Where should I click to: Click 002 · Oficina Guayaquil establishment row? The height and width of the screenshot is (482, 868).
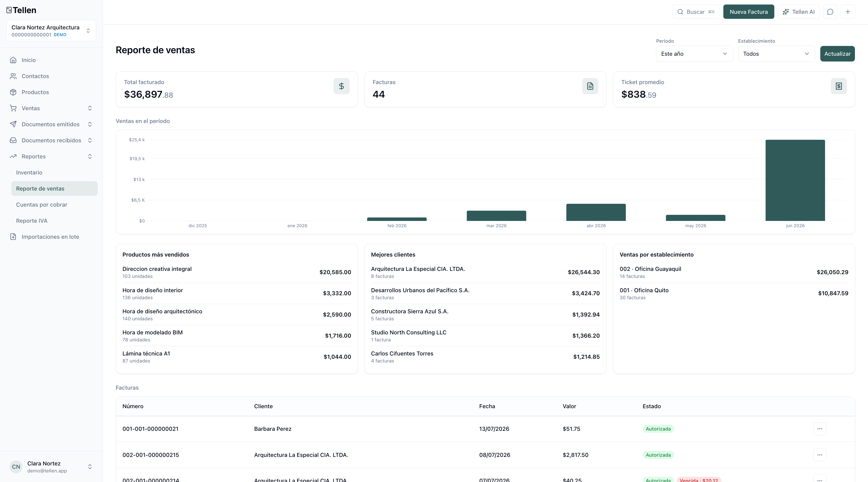coord(734,272)
